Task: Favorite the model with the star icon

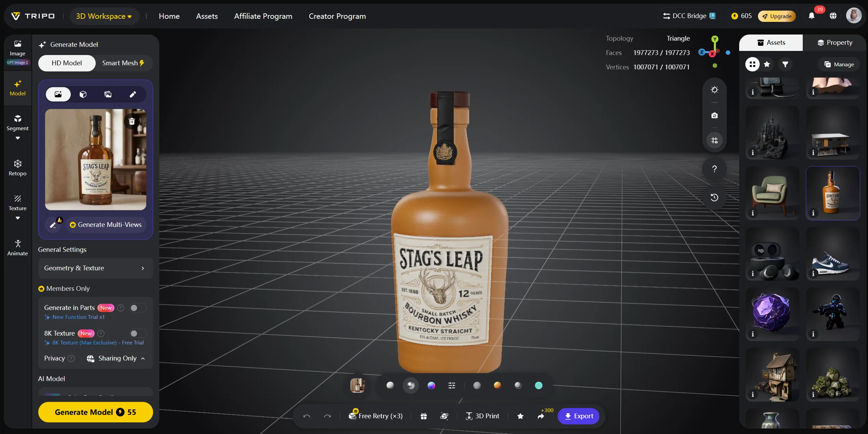Action: [520, 416]
